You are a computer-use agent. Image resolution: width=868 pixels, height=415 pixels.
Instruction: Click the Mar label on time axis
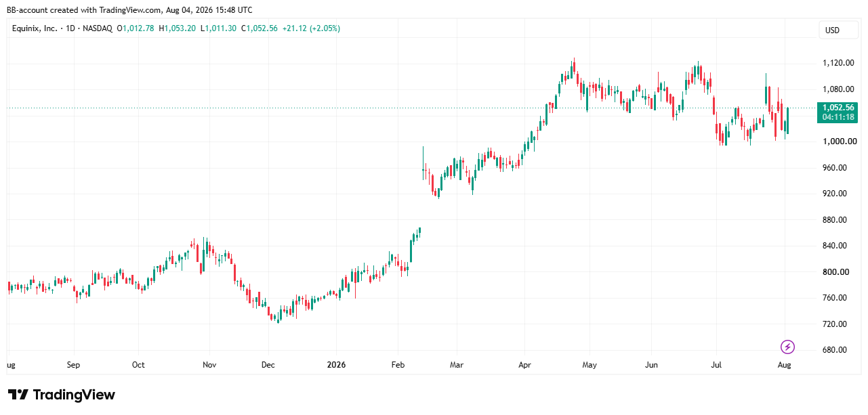[x=457, y=365]
